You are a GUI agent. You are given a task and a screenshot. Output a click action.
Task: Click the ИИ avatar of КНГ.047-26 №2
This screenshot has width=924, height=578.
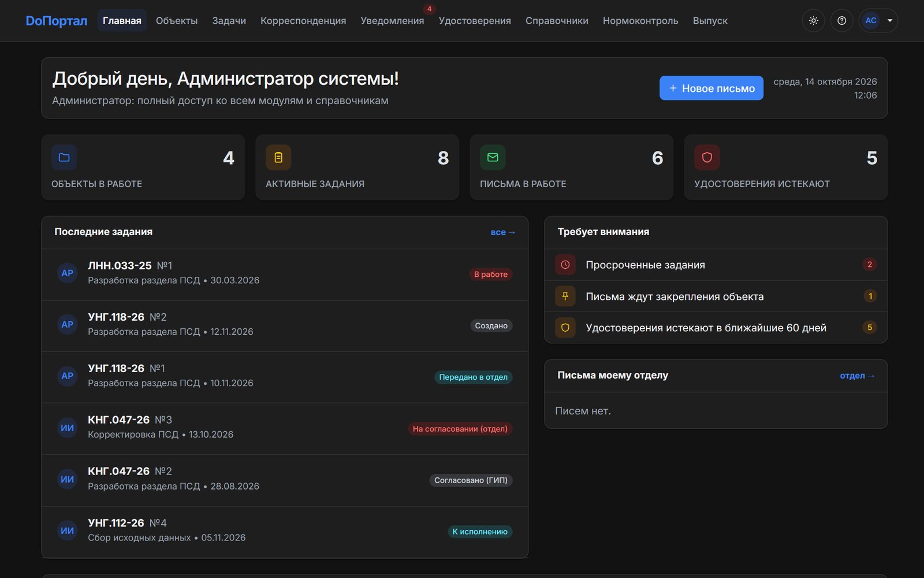(x=67, y=480)
